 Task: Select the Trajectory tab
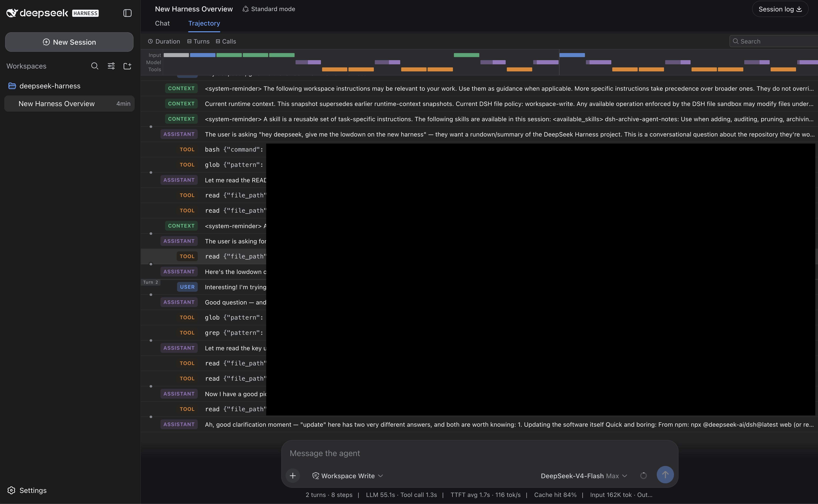coord(204,23)
